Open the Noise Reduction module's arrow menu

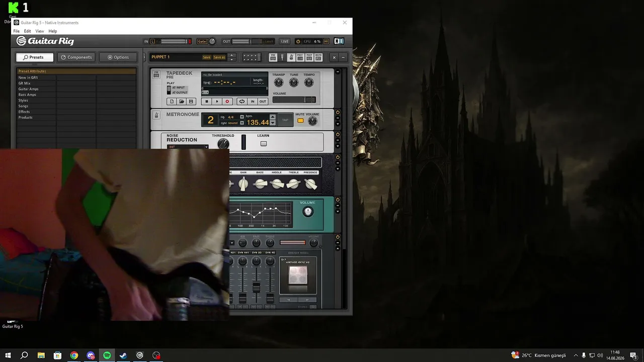pos(338,146)
